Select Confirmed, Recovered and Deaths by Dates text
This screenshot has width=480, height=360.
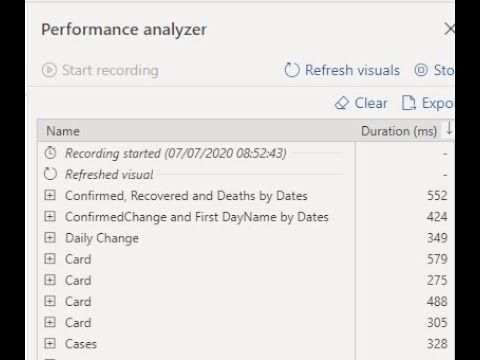(x=186, y=196)
